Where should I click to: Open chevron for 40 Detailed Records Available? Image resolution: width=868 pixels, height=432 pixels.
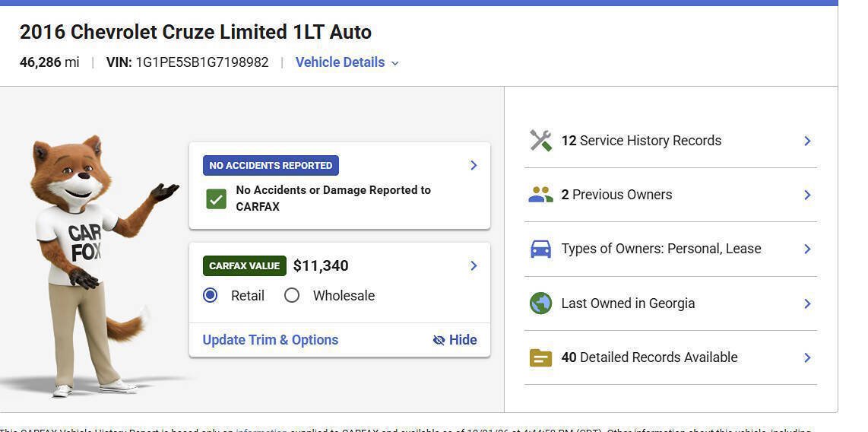[808, 357]
